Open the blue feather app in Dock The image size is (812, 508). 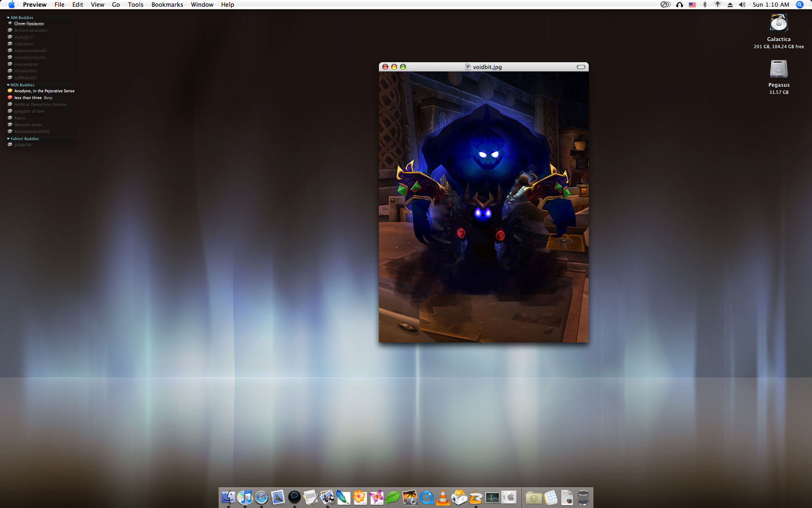(x=343, y=497)
